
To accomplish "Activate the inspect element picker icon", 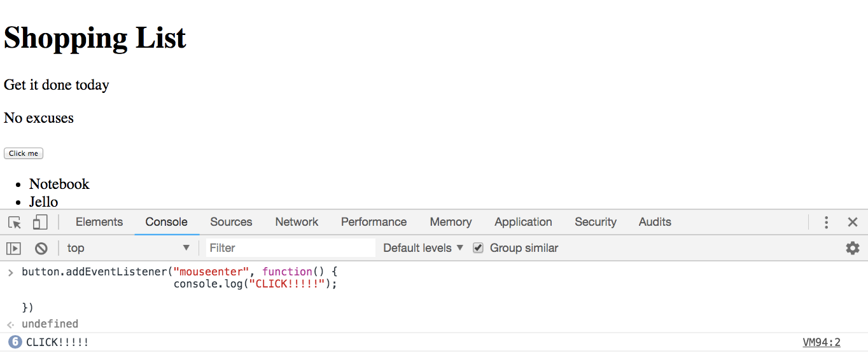I will coord(15,222).
